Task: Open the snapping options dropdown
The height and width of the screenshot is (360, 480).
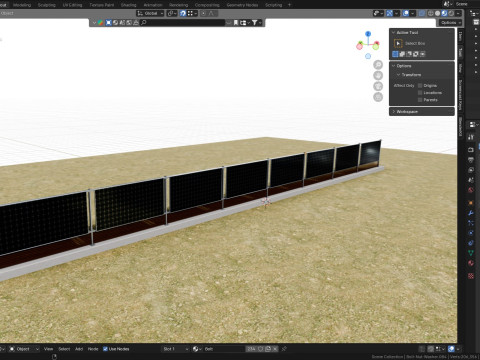Action: 192,13
